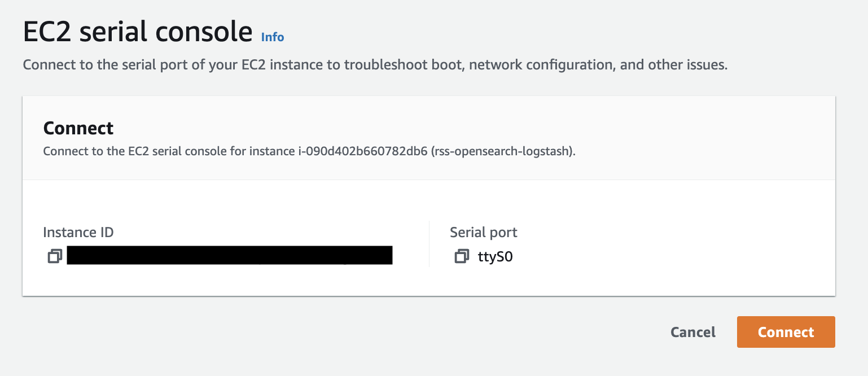The height and width of the screenshot is (376, 868).
Task: Click empty space right of ttyS0
Action: click(x=672, y=257)
